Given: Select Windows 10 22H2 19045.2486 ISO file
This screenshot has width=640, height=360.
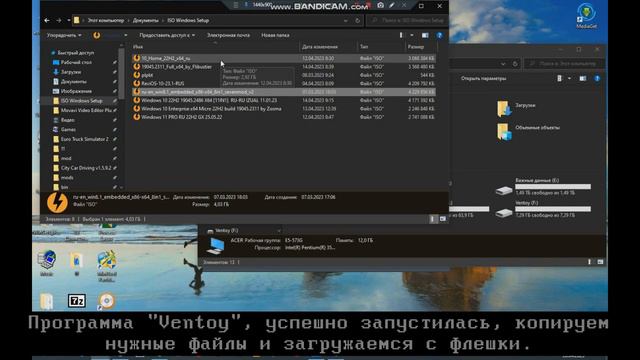Looking at the screenshot, I should pyautogui.click(x=284, y=100).
